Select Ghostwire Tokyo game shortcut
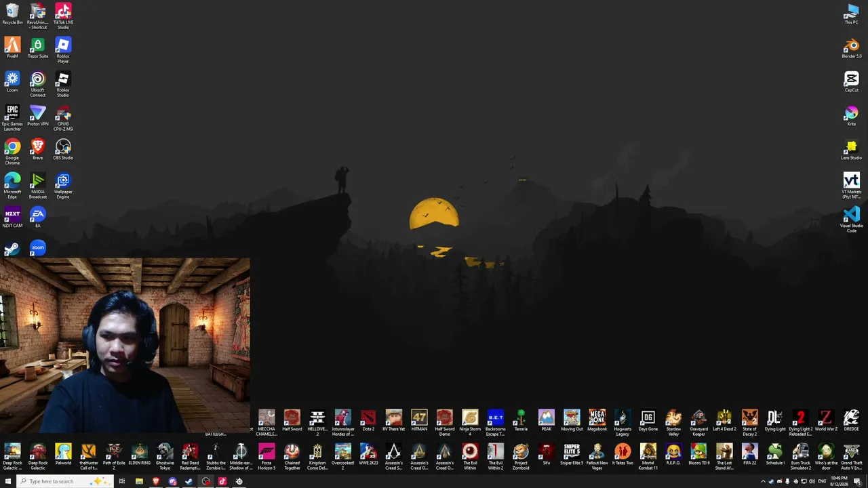Viewport: 868px width, 488px height. [x=165, y=457]
